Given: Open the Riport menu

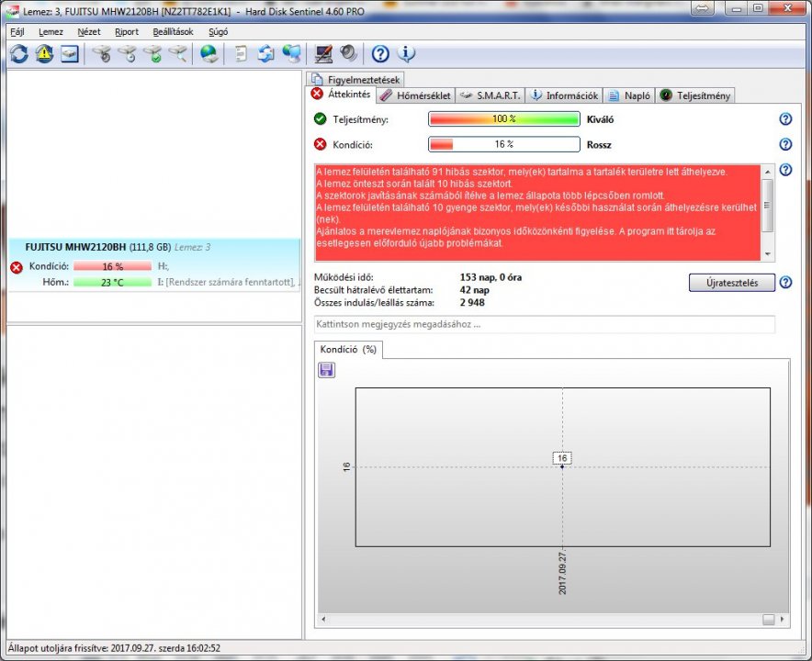Looking at the screenshot, I should 127,32.
